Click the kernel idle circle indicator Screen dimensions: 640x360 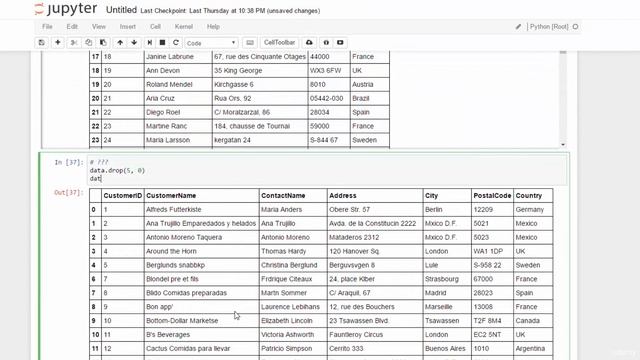click(x=576, y=27)
